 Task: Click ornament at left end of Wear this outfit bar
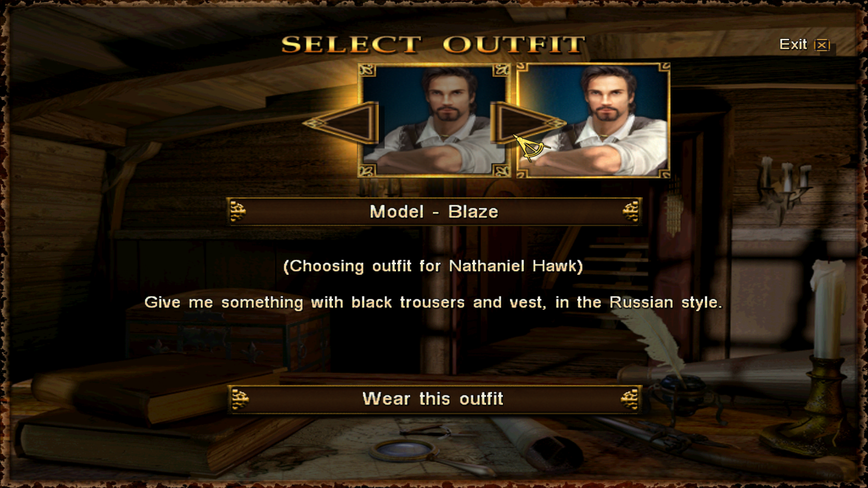coord(239,400)
